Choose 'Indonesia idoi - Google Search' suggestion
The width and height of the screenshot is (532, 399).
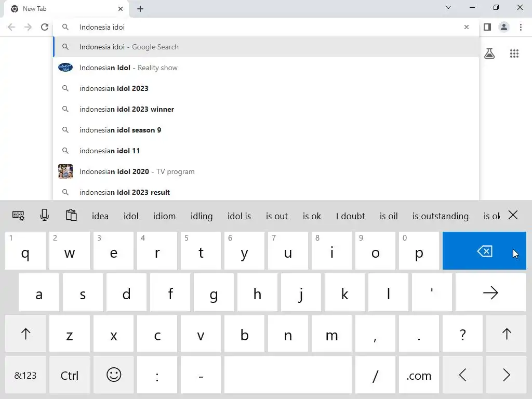267,47
